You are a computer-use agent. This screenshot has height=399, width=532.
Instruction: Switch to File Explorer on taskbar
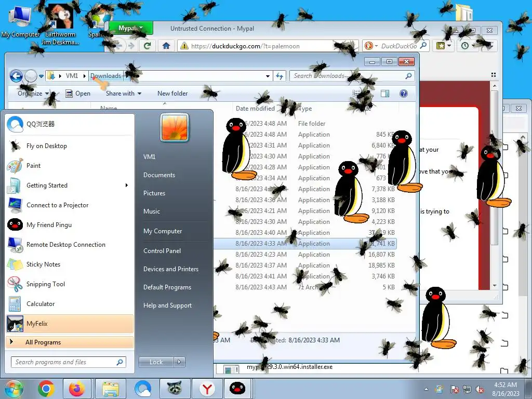[x=111, y=389]
